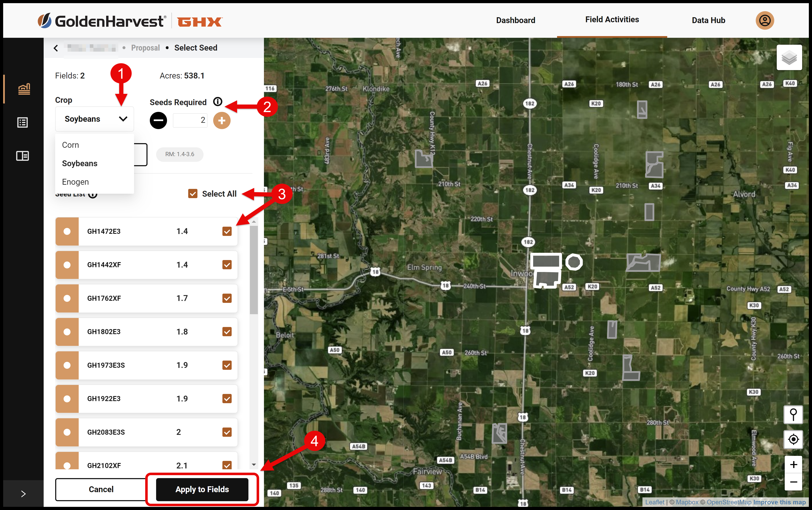Open the Data Hub tab
812x510 pixels.
[709, 20]
